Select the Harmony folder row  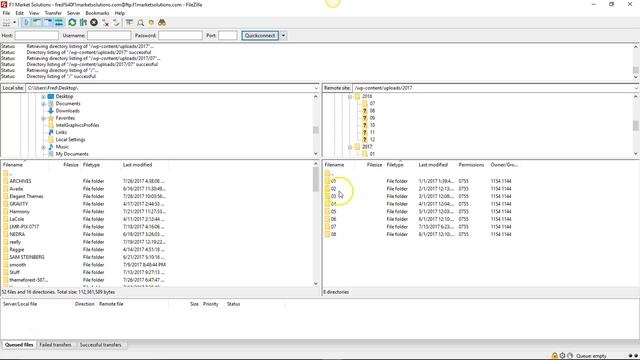click(x=157, y=211)
